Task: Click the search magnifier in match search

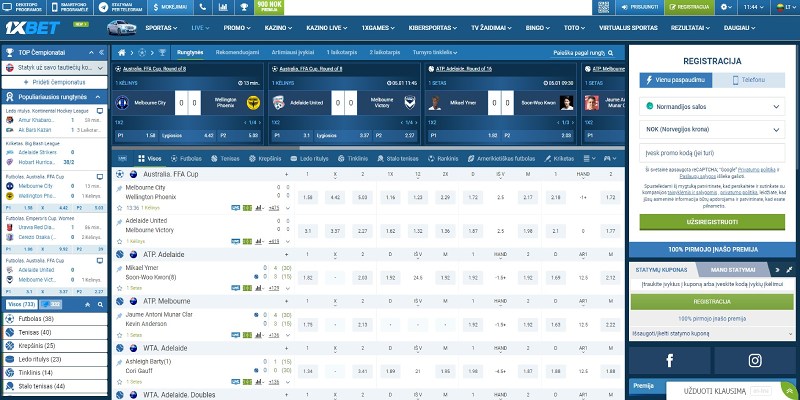Action: coord(610,53)
